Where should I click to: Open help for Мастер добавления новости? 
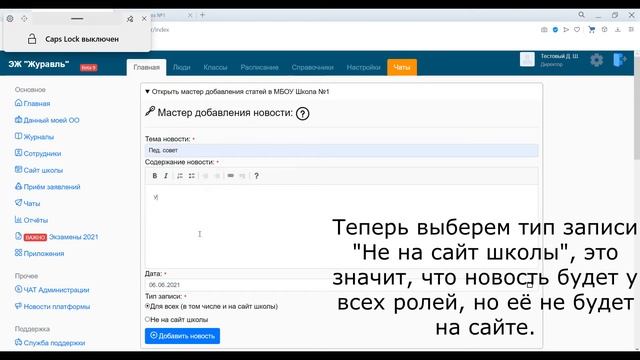pos(302,113)
